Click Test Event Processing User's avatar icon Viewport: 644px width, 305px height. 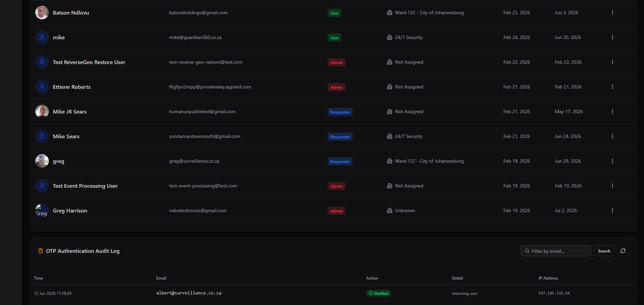pos(42,186)
